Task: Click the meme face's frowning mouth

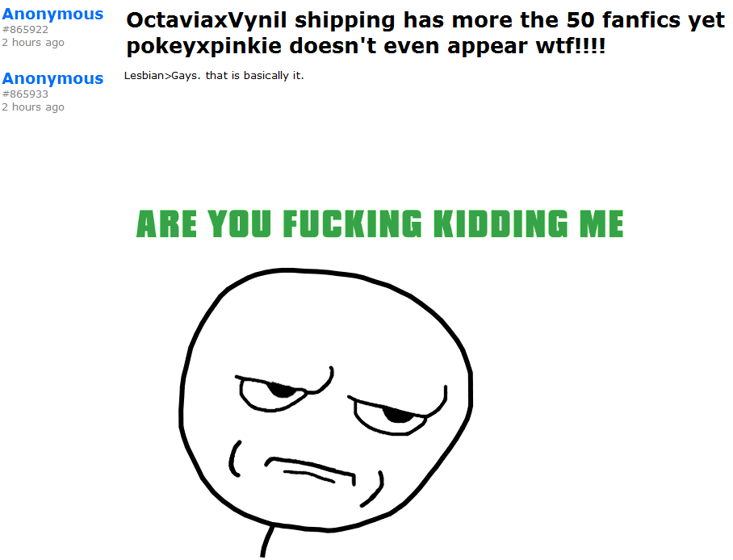Action: tap(310, 471)
